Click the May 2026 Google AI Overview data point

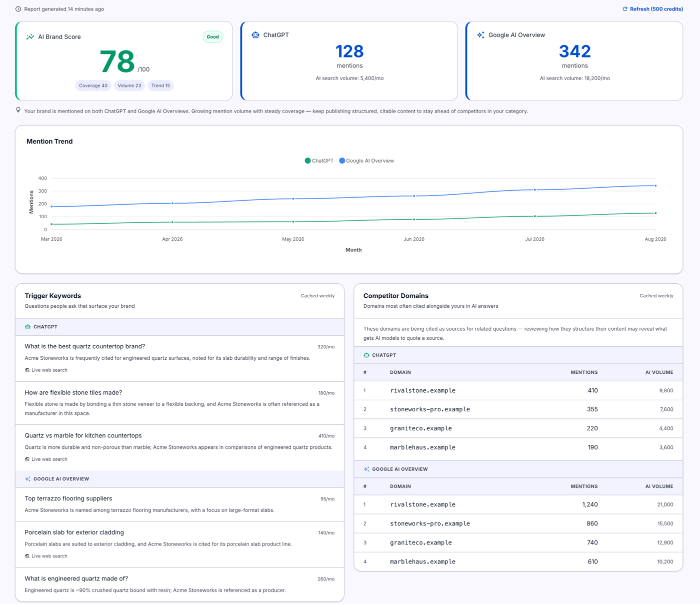coord(293,199)
